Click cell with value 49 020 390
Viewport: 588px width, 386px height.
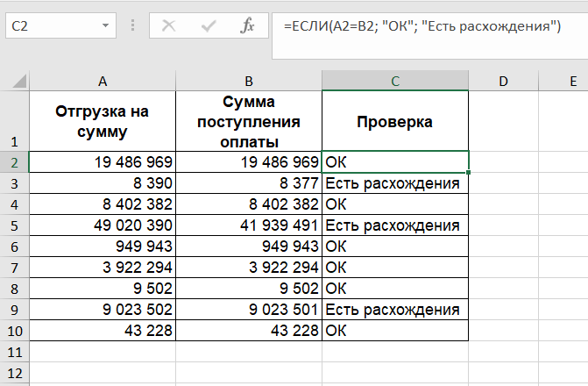103,225
